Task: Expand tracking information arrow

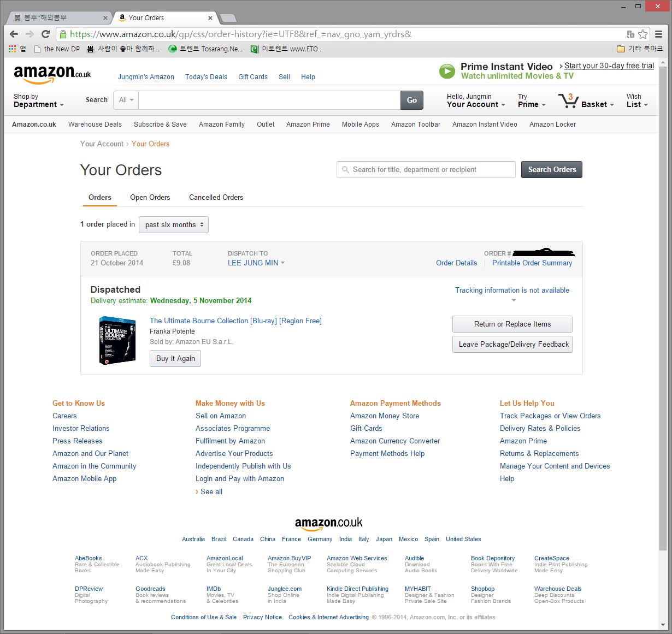Action: click(514, 300)
